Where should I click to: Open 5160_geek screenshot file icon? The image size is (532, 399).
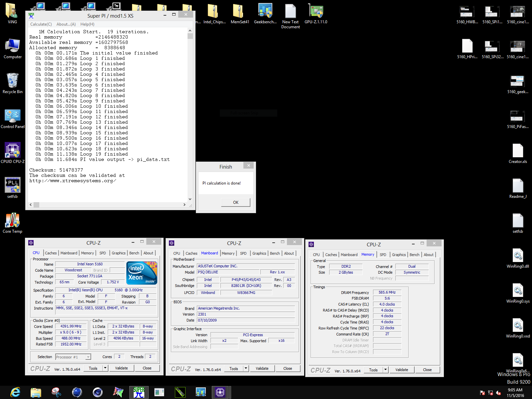point(518,84)
